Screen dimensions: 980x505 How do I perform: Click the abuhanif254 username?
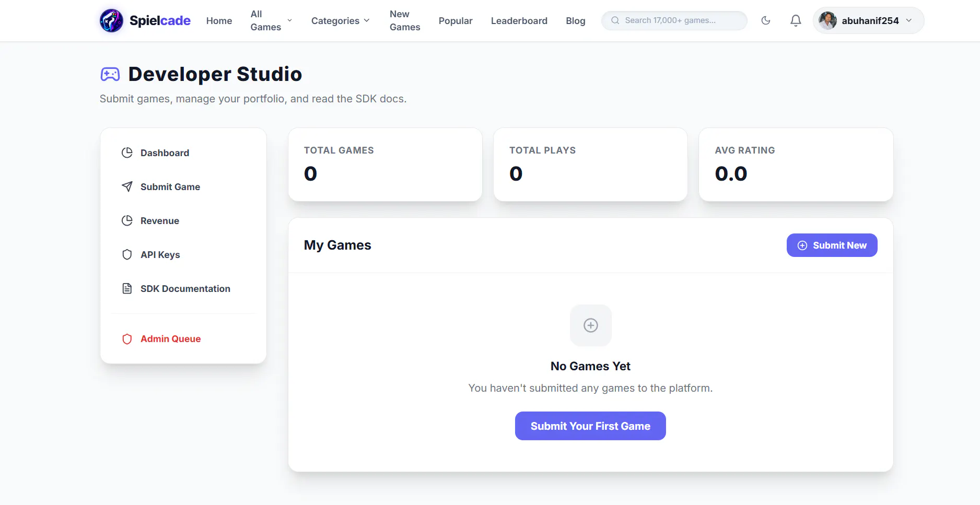click(870, 20)
